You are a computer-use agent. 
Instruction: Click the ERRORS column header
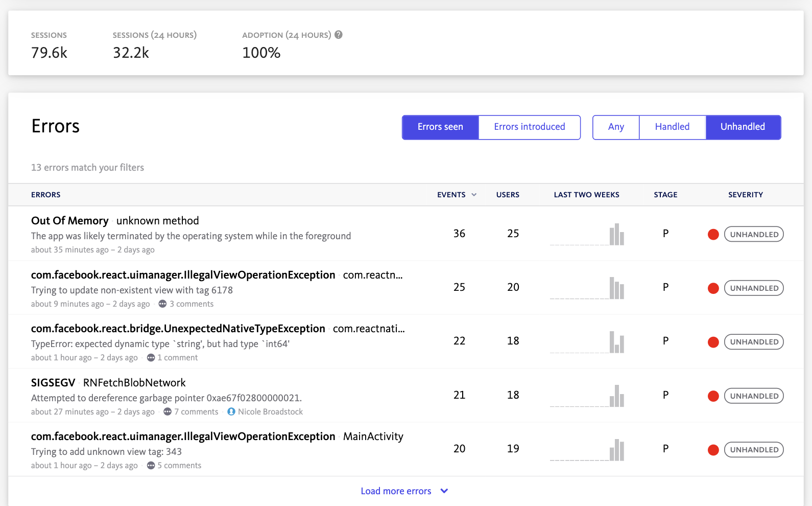[45, 195]
